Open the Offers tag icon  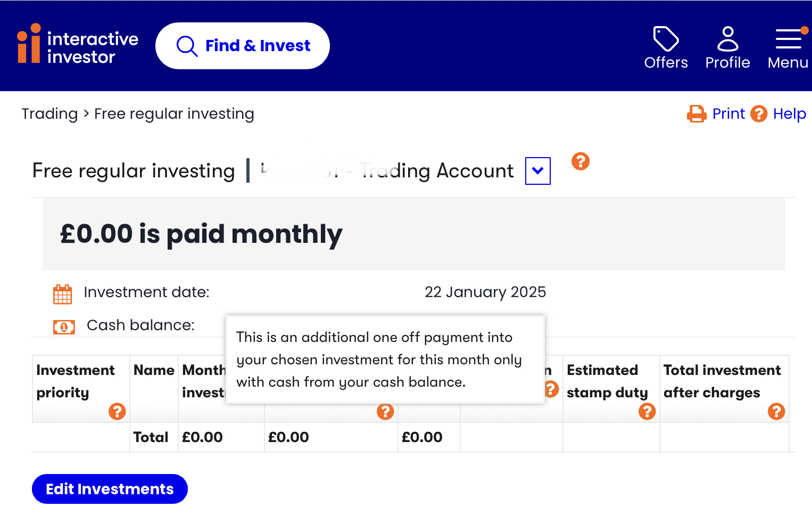666,39
